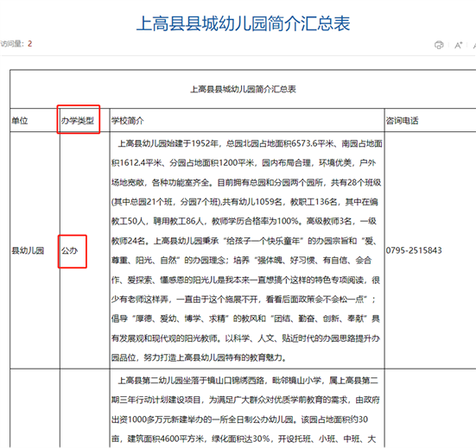The width and height of the screenshot is (476, 448).
Task: Click text line mentioning 出资1000多万元新建
Action: coord(239,420)
